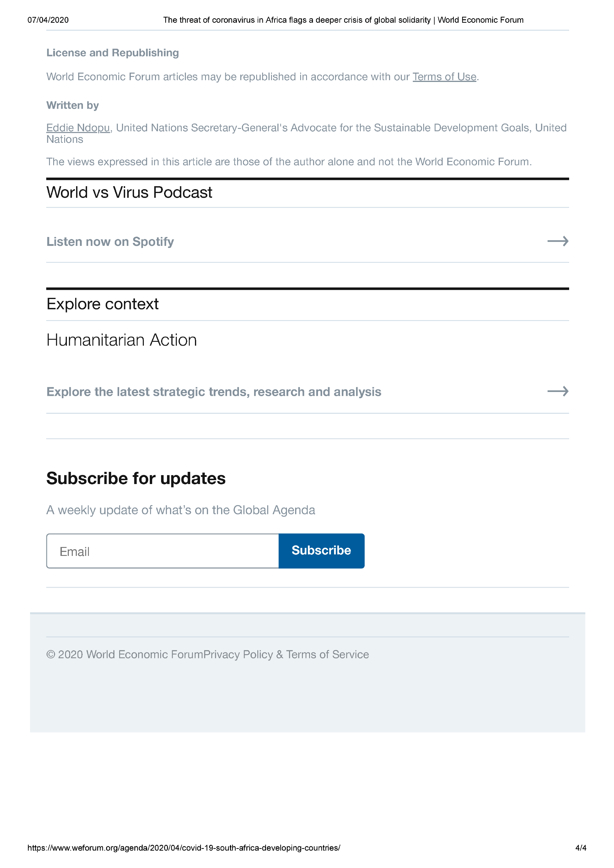
Task: Click the Explore context heading
Action: click(103, 304)
